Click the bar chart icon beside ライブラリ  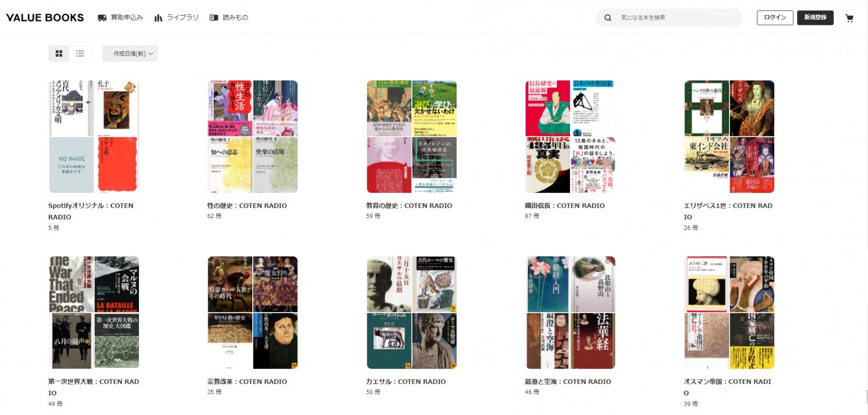[159, 18]
